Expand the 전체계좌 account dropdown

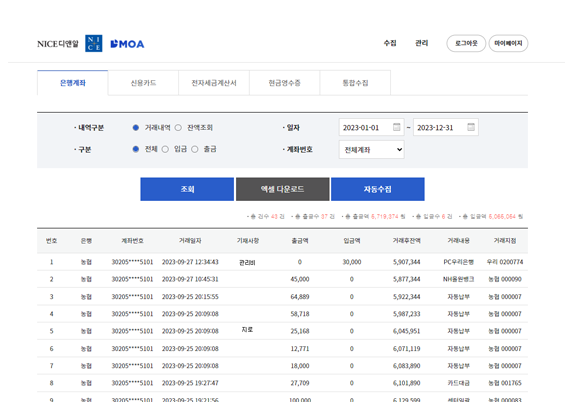pos(372,150)
